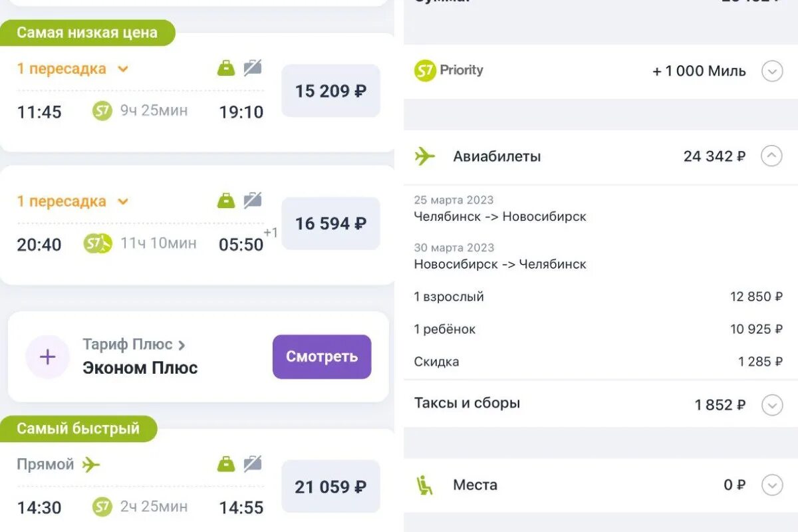Expand Таксы и сборы breakdown
Image resolution: width=798 pixels, height=532 pixels.
pyautogui.click(x=771, y=404)
